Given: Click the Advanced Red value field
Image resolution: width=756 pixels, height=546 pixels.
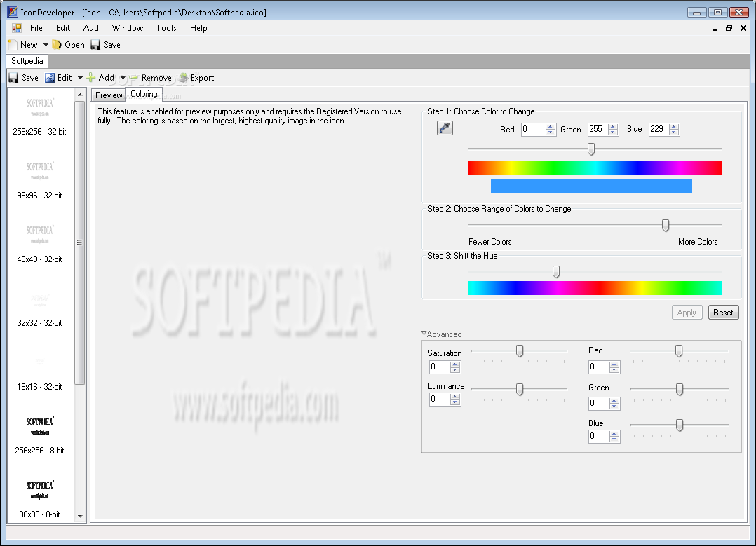Looking at the screenshot, I should click(x=599, y=367).
